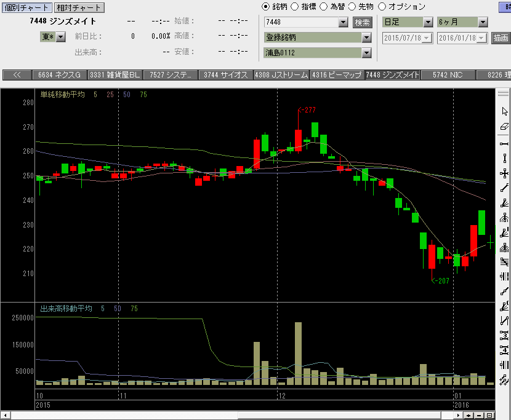Click the 単純移動平均 indicator label

click(62, 95)
